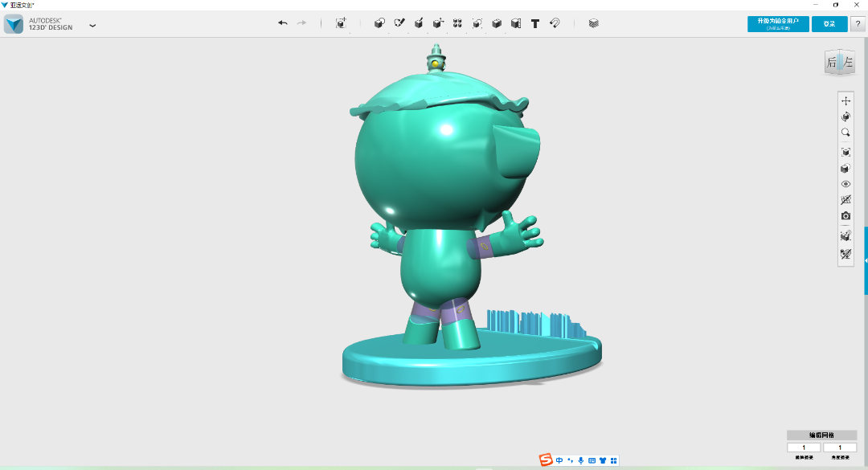Click the left face of view cube
The image size is (868, 470).
coord(848,62)
